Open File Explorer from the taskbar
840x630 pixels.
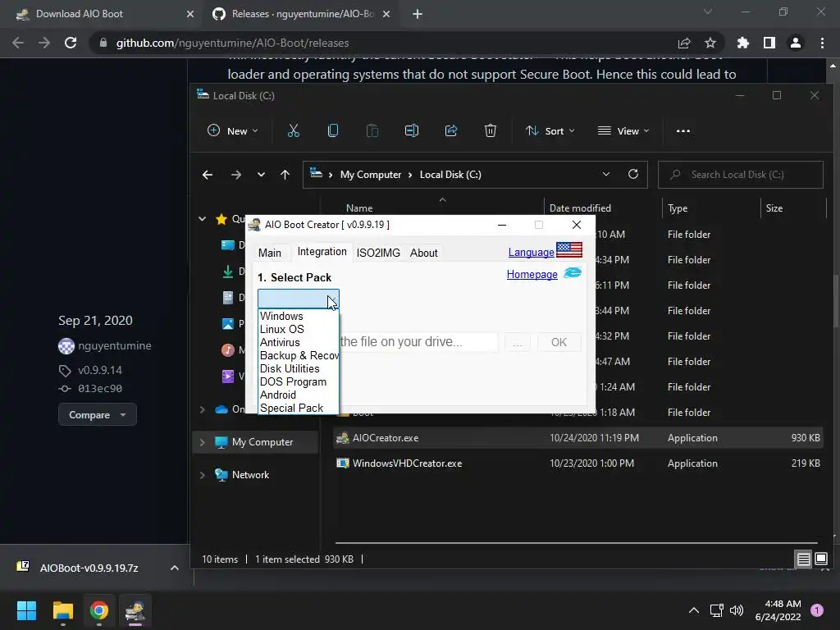(x=62, y=610)
